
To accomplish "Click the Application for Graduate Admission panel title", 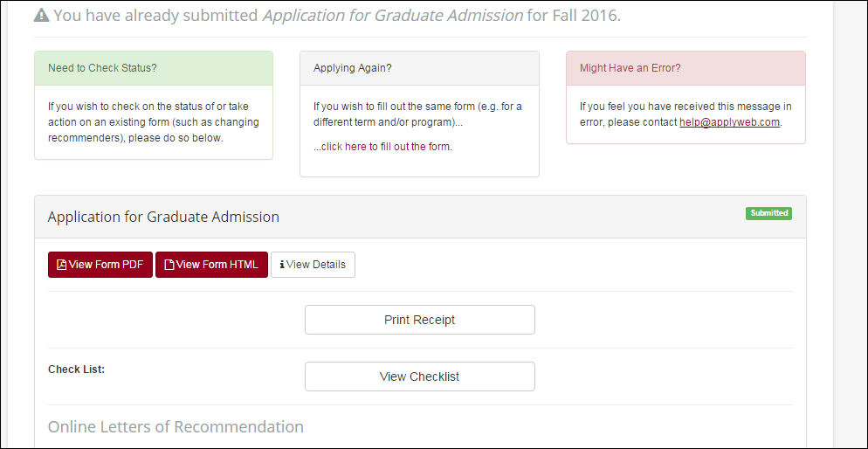I will (163, 217).
